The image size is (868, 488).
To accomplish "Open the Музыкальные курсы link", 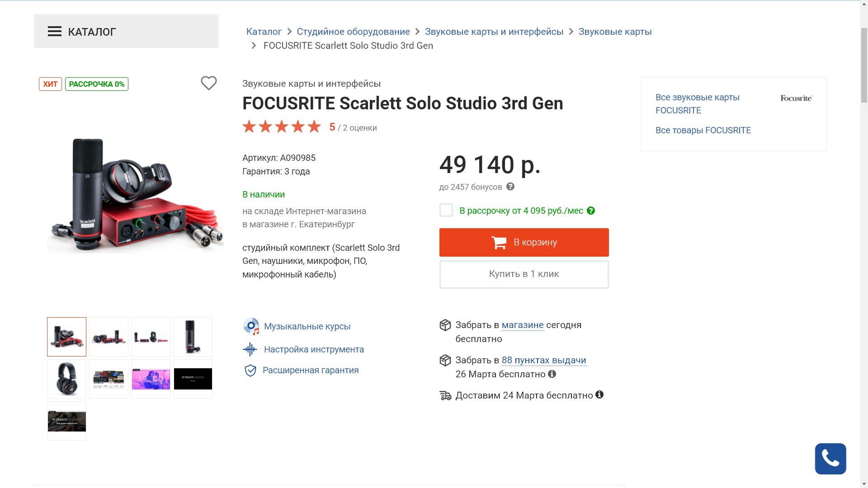I will pyautogui.click(x=307, y=326).
